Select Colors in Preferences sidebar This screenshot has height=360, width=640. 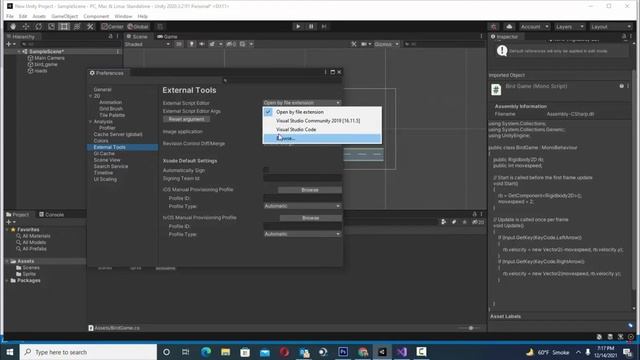coord(101,141)
